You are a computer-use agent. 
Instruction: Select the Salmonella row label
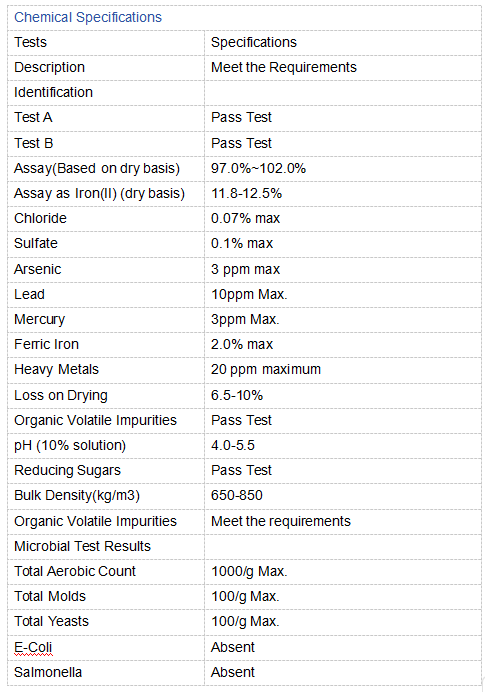click(x=48, y=673)
